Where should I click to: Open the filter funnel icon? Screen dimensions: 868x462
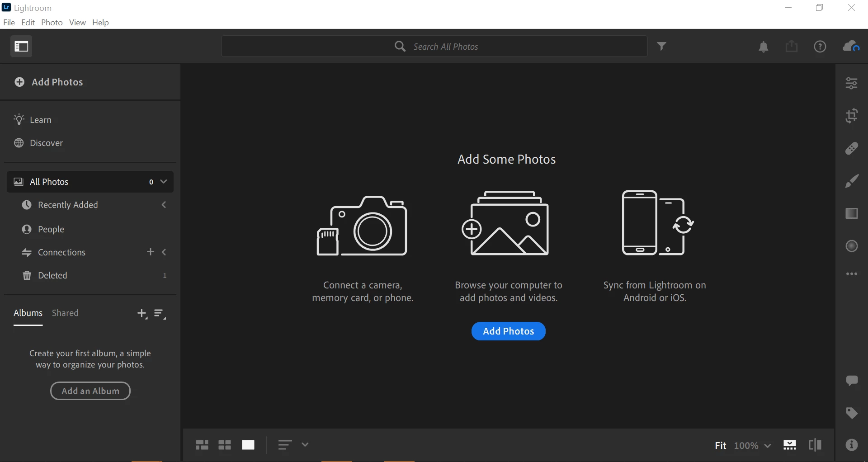pos(662,46)
